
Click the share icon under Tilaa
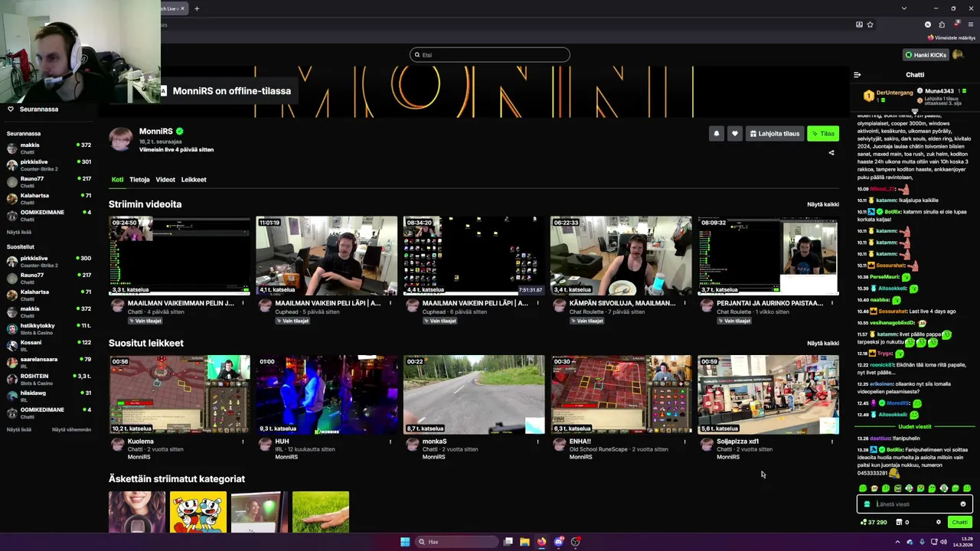(831, 152)
